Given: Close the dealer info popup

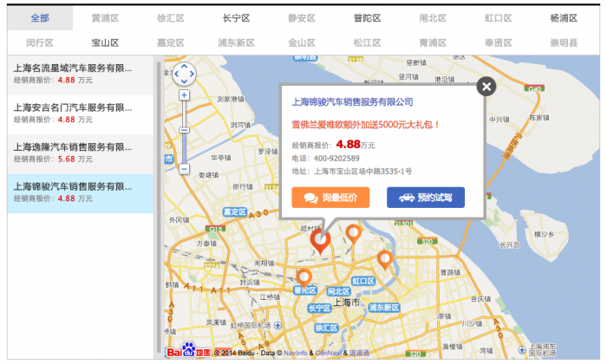Looking at the screenshot, I should [486, 87].
